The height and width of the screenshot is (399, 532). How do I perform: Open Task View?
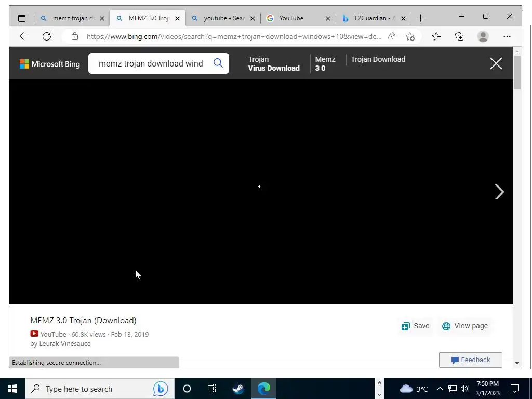tap(212, 389)
